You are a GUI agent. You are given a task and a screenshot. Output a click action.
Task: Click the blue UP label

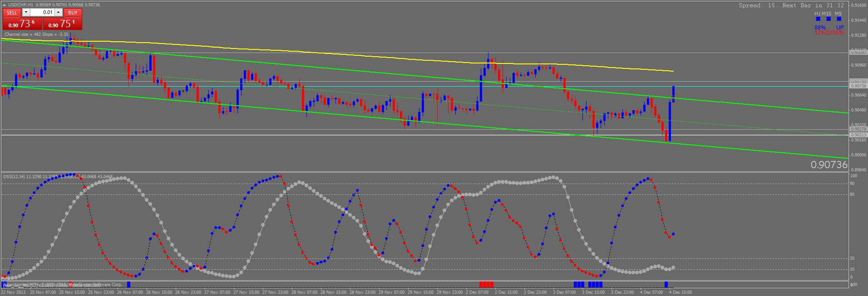click(x=840, y=28)
